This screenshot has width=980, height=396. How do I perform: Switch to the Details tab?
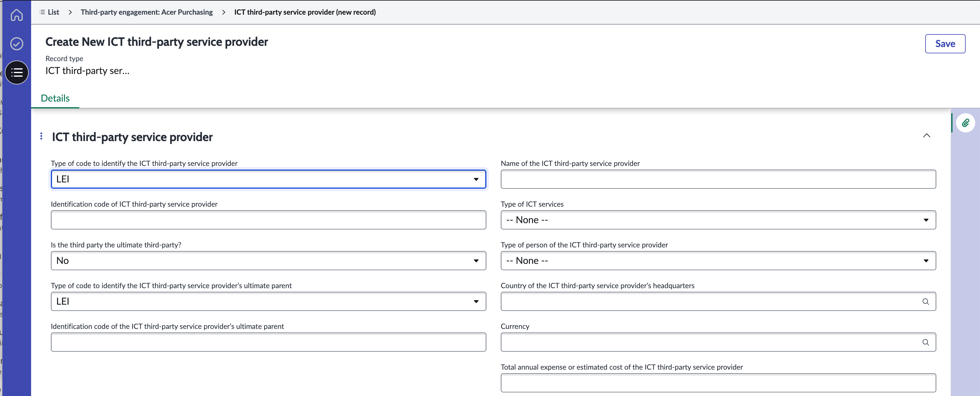point(55,98)
